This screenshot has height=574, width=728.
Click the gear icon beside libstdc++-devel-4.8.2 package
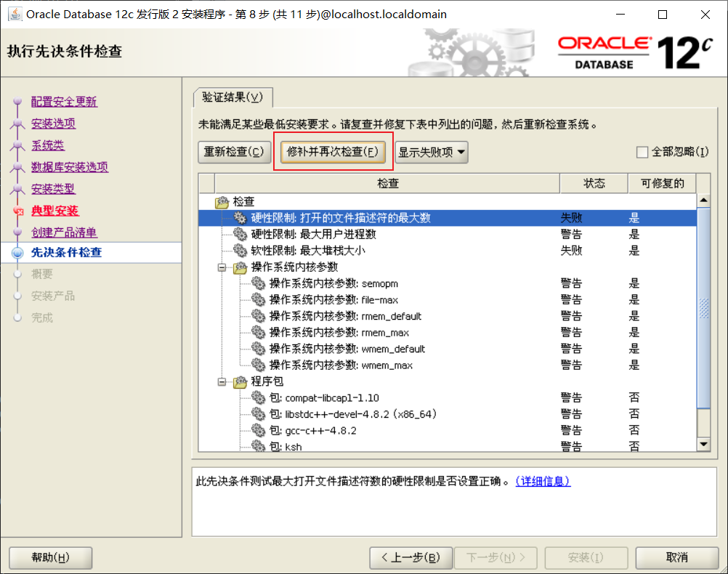(258, 413)
